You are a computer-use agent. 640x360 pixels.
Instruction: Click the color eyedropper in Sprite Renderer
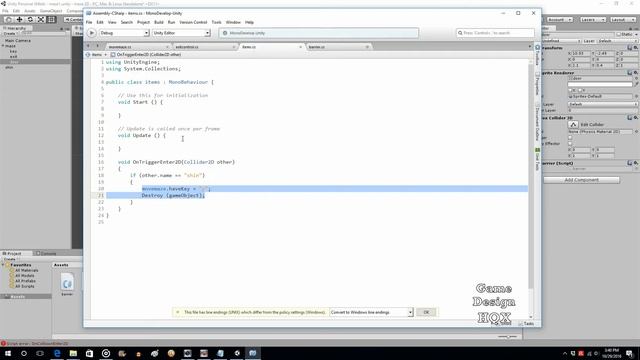click(x=636, y=84)
